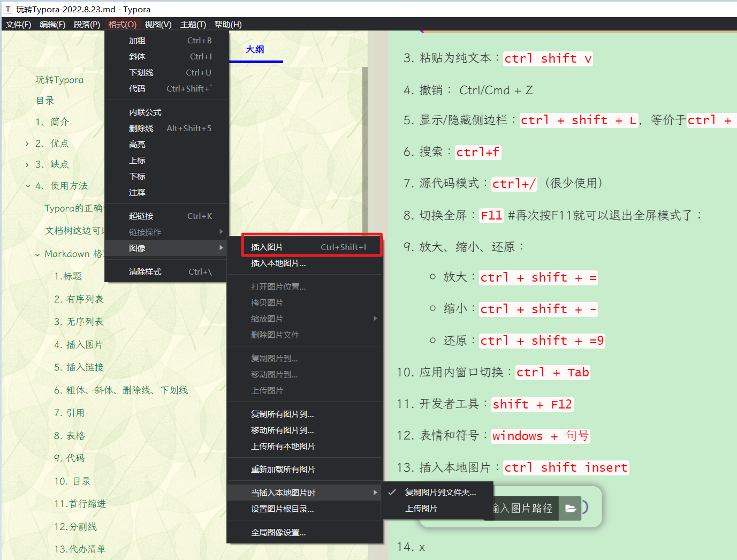The image size is (737, 560).
Task: Expand the '2、优点' outline item
Action: coord(27,143)
